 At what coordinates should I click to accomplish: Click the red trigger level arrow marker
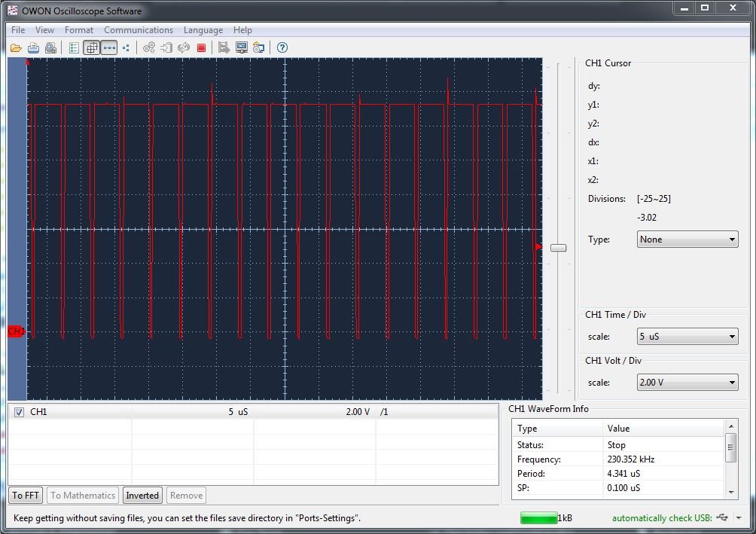(x=538, y=247)
